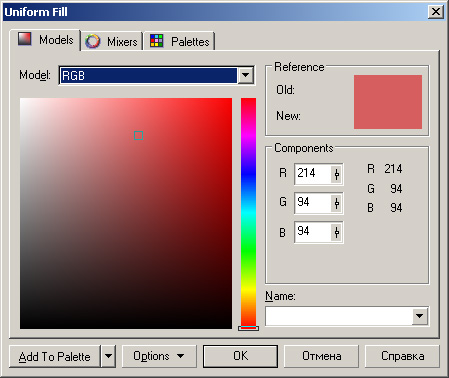Open the Add To Palette dropdown arrow
The width and height of the screenshot is (449, 378).
pos(108,356)
